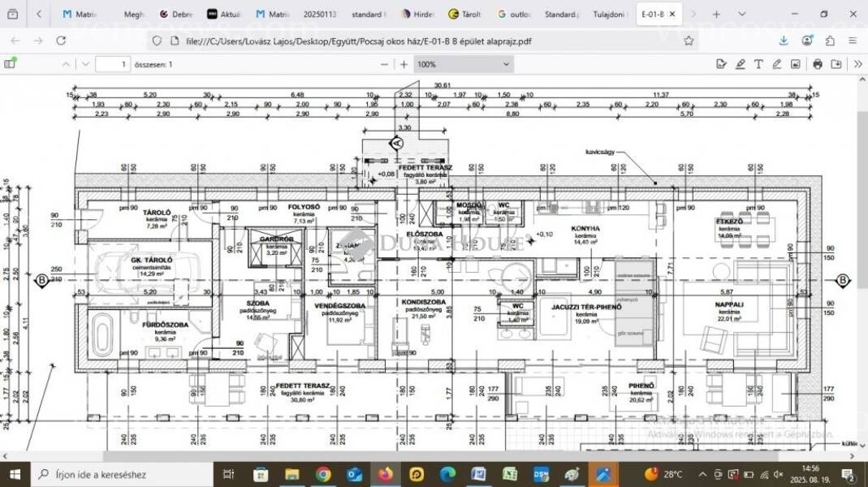Zoom out with the minus button

pos(385,64)
